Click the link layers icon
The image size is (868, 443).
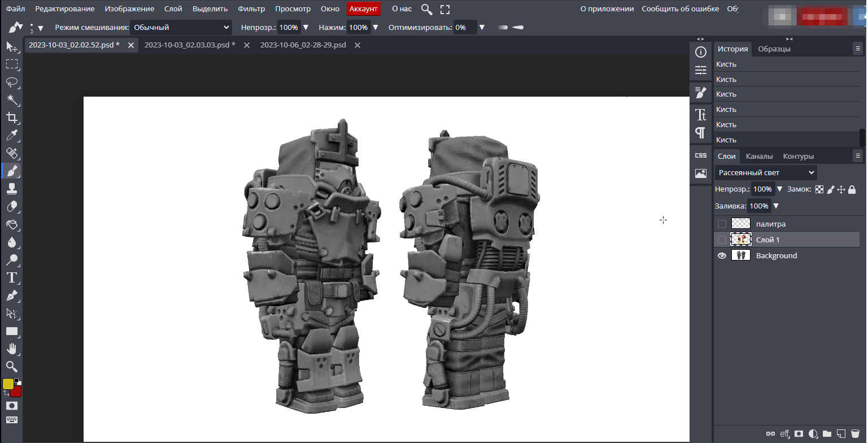pyautogui.click(x=771, y=434)
